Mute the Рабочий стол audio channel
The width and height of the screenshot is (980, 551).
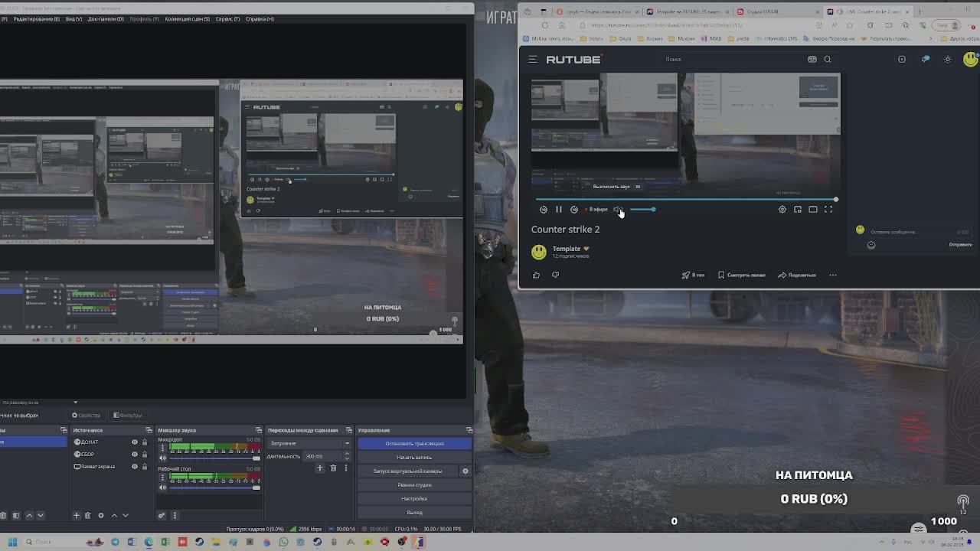pyautogui.click(x=162, y=487)
